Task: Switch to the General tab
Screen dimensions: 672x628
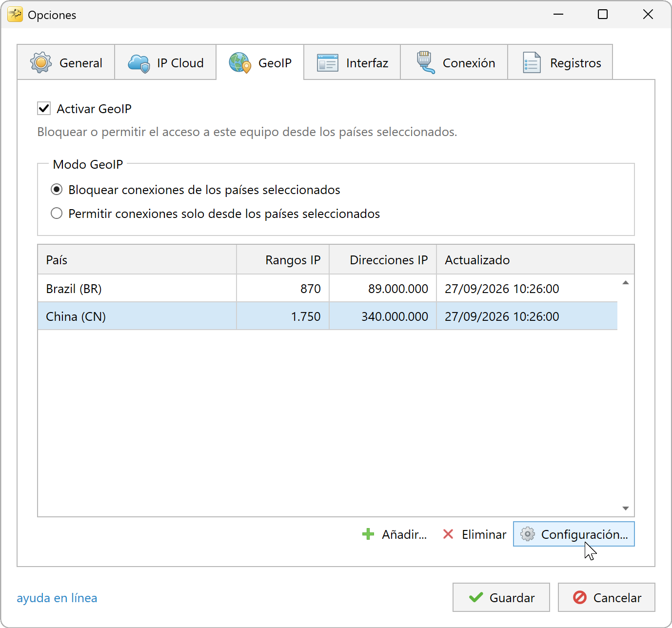Action: pyautogui.click(x=66, y=62)
